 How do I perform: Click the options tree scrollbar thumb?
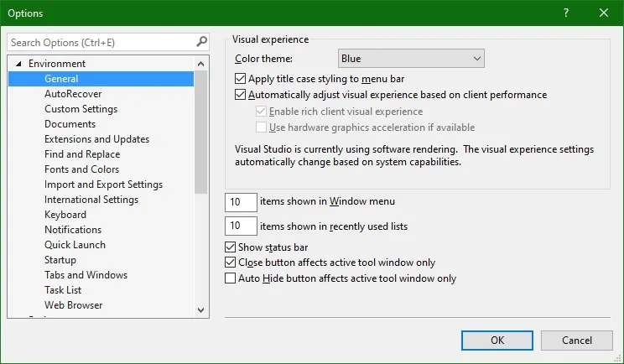click(x=201, y=132)
